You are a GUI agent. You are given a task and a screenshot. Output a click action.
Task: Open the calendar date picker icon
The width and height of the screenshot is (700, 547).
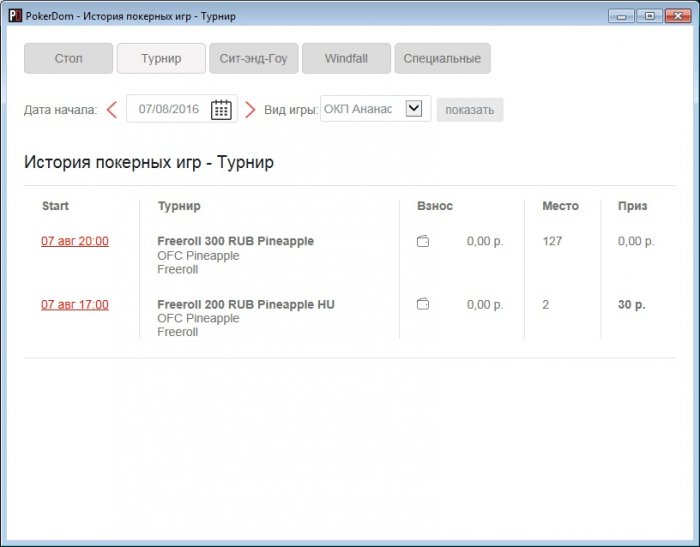point(221,110)
